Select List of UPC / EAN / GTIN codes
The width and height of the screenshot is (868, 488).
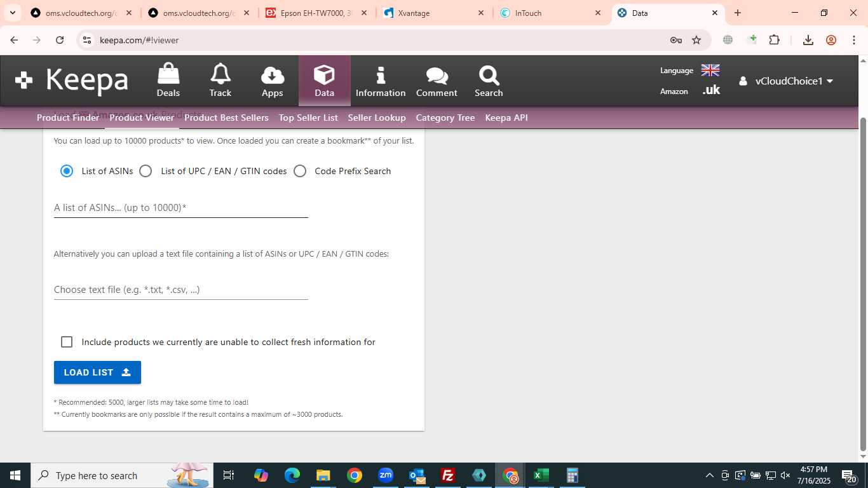pyautogui.click(x=146, y=171)
